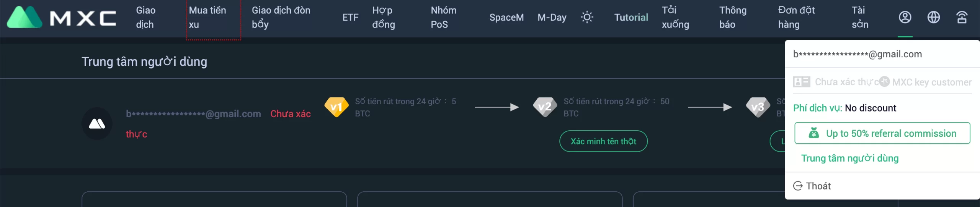Click the v3 level badge
This screenshot has width=980, height=207.
click(x=758, y=107)
